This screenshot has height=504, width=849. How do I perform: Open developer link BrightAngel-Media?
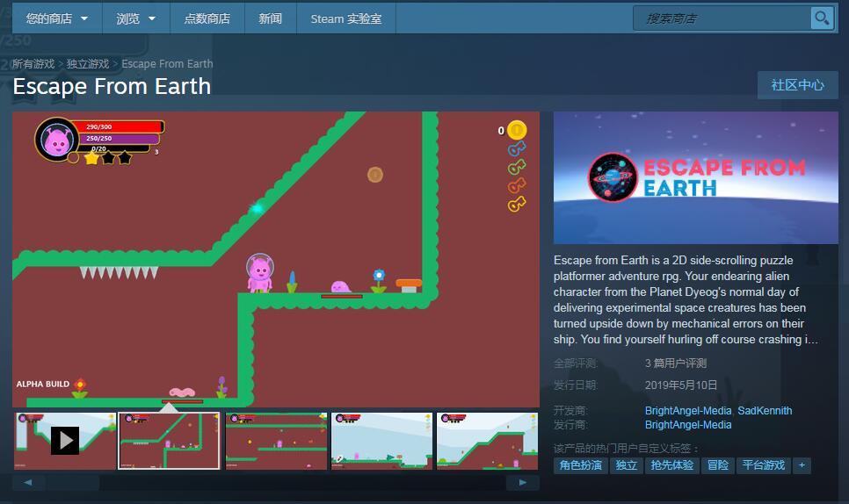pyautogui.click(x=687, y=410)
